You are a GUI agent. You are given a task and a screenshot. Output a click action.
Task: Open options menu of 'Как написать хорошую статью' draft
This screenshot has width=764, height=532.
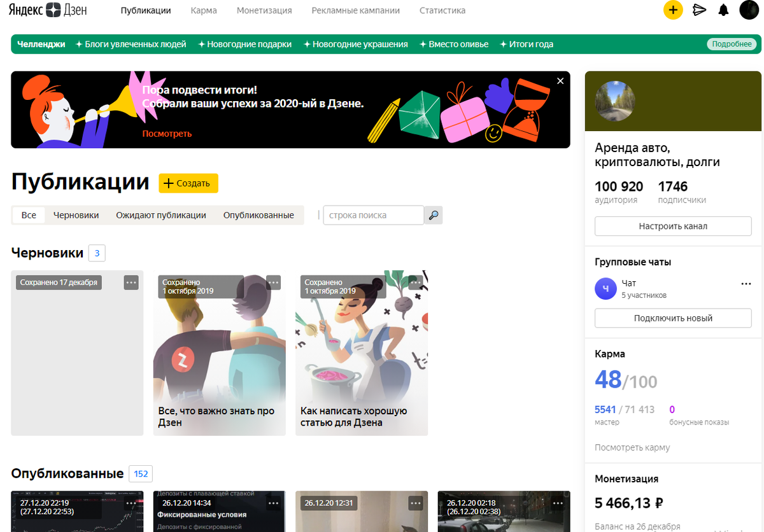coord(416,283)
